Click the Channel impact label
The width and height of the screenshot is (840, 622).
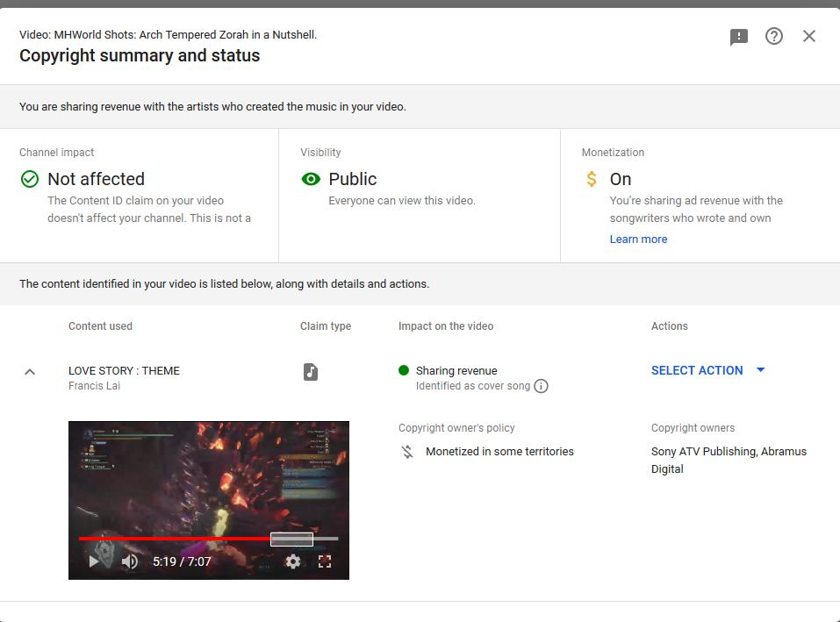[x=57, y=153]
